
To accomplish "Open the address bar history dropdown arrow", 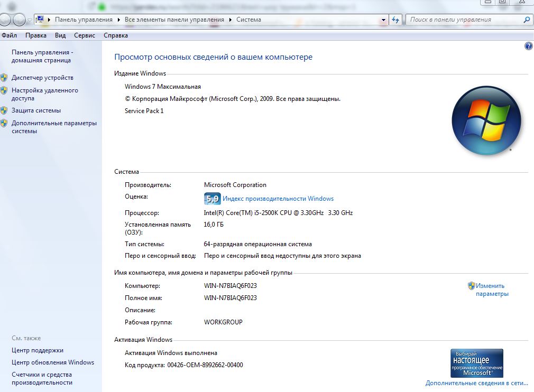I will pos(383,20).
